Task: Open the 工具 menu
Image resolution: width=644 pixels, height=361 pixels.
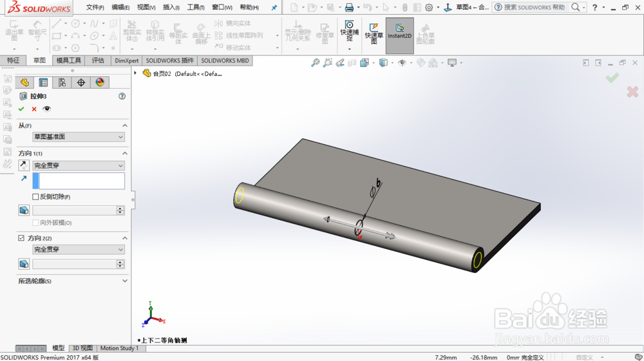Action: (196, 7)
